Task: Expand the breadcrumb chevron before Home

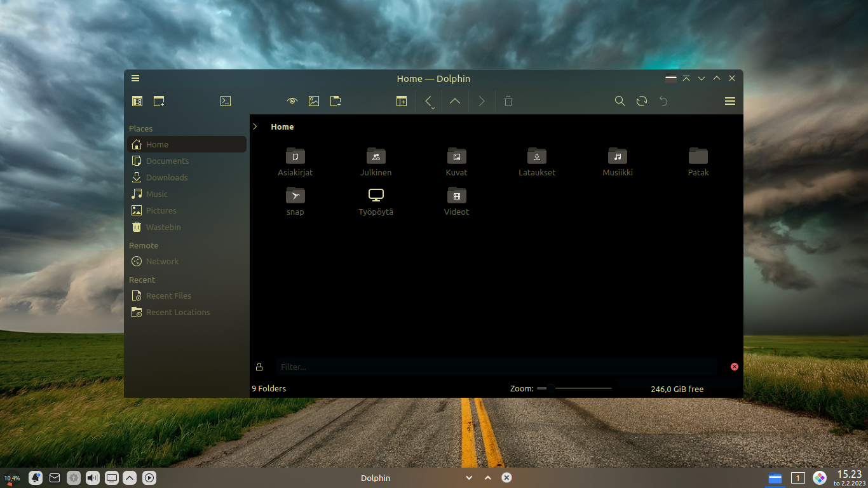Action: pos(255,126)
